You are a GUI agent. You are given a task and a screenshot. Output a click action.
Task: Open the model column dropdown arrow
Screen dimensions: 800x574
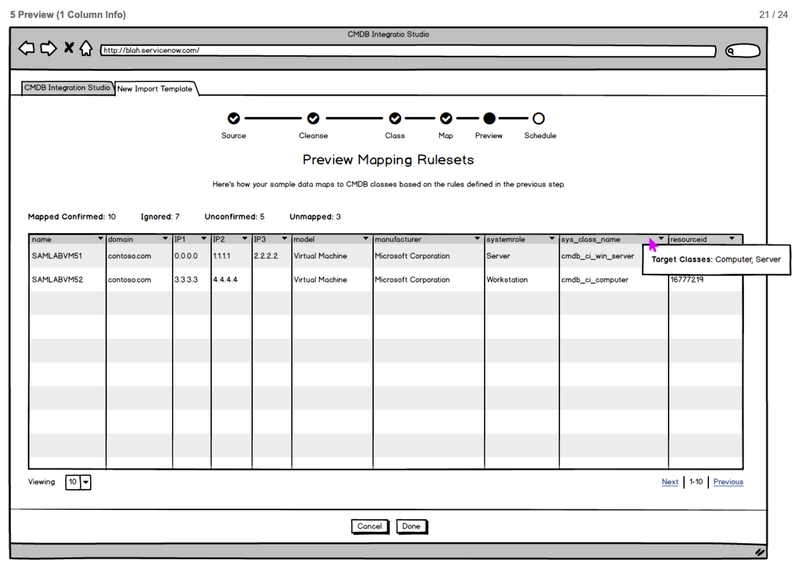366,239
